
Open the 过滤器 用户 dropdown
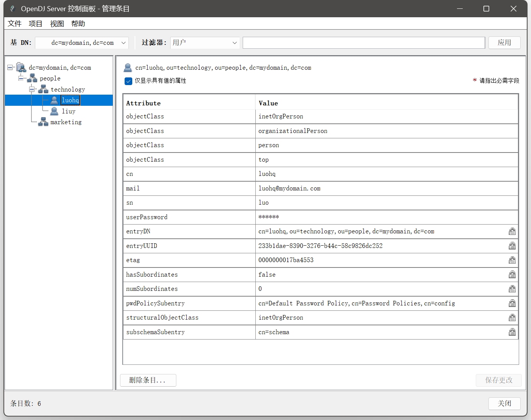coord(205,43)
